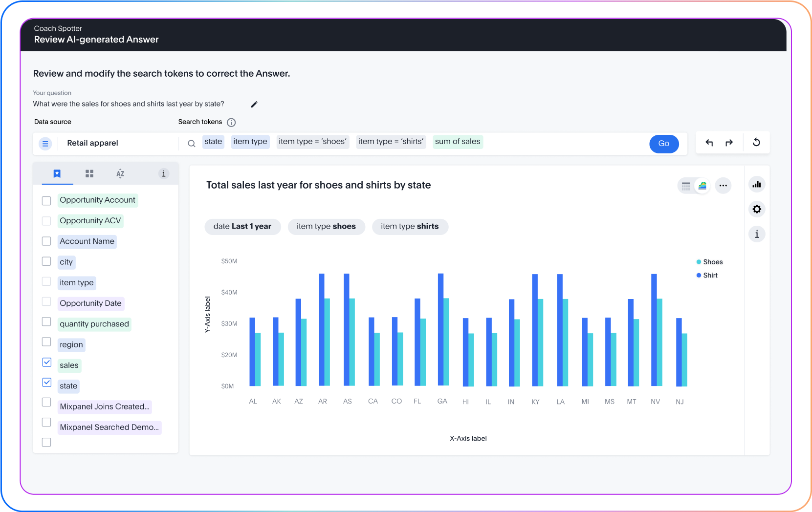Sort columns alphabetically with the AZ icon
The width and height of the screenshot is (812, 512).
[x=120, y=173]
